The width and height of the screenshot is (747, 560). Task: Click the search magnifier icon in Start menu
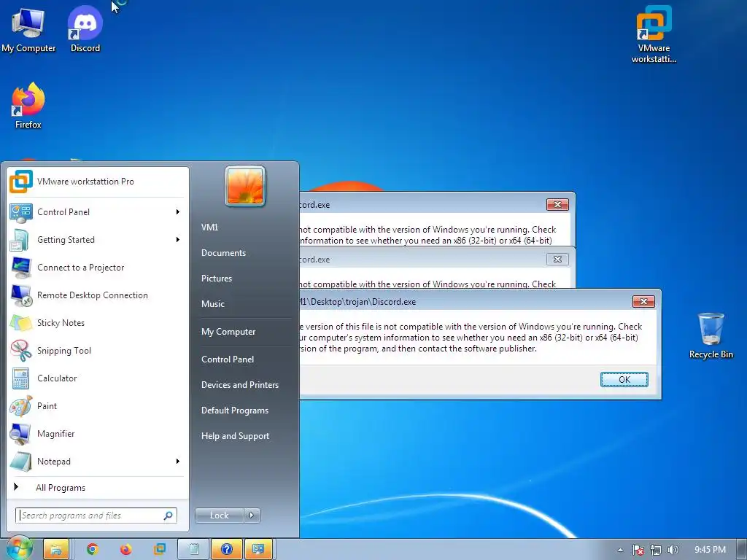tap(169, 516)
